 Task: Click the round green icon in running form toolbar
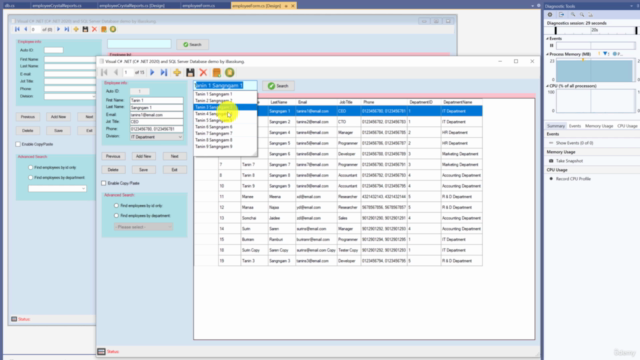[230, 73]
